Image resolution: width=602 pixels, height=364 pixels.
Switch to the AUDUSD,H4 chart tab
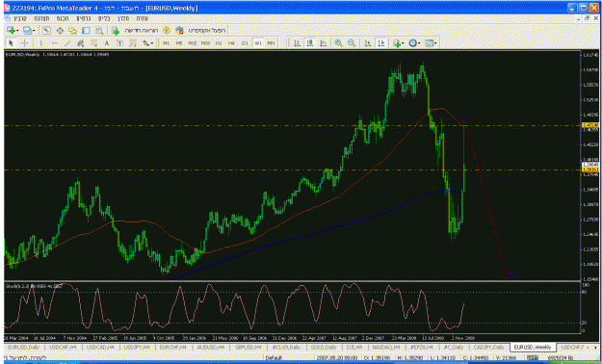(x=210, y=347)
